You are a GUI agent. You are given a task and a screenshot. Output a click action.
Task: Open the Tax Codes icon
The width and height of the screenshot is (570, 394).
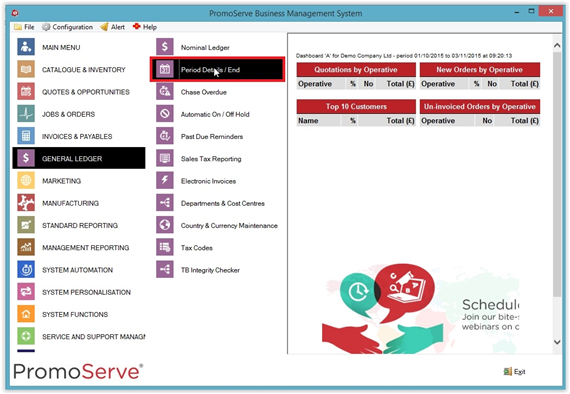165,247
